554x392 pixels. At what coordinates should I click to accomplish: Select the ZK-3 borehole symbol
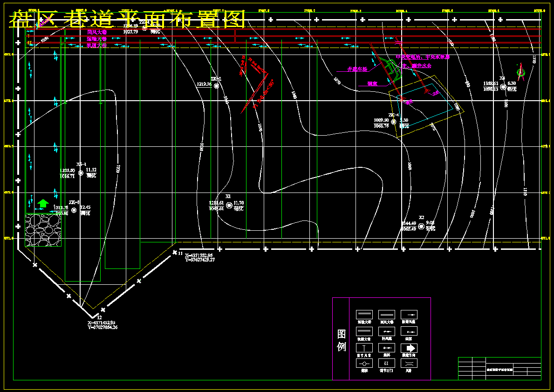(x=74, y=210)
